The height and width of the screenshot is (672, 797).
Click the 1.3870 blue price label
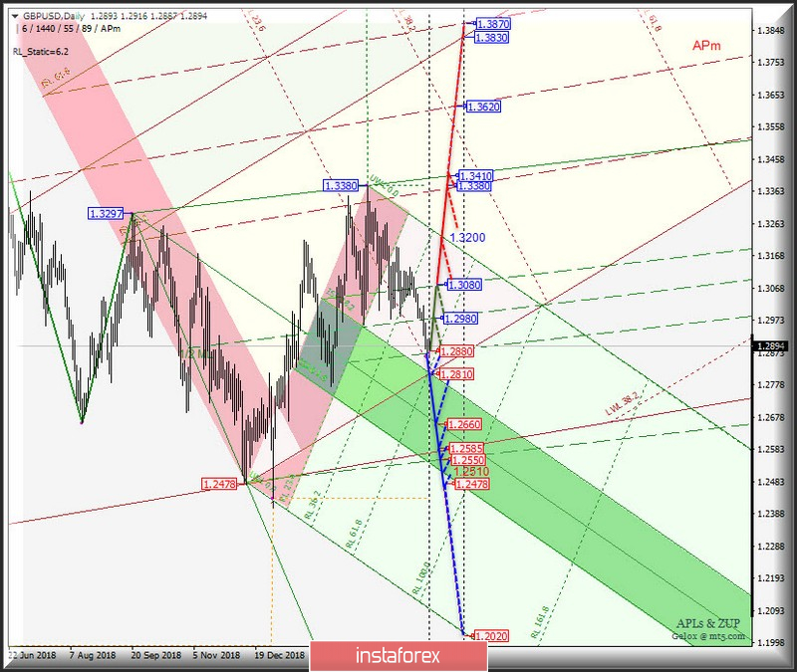click(493, 23)
